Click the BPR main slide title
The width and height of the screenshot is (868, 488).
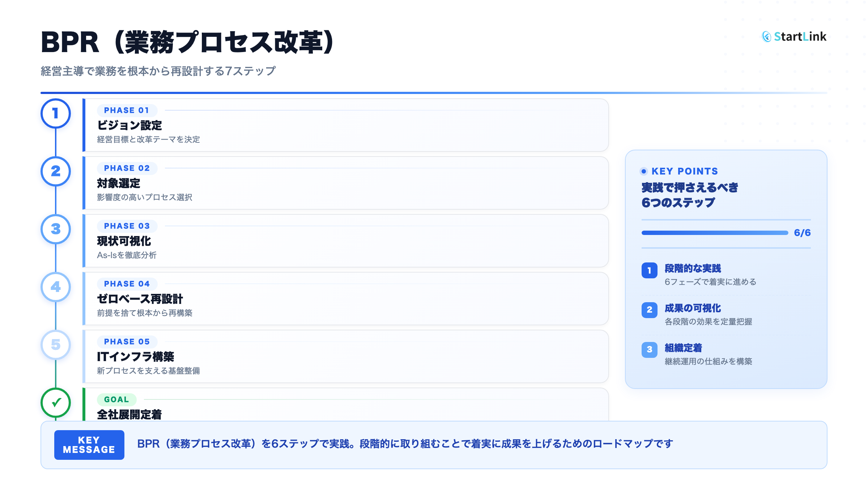pos(187,42)
